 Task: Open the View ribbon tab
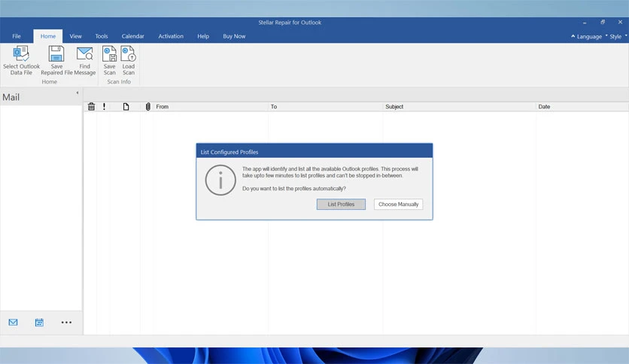coord(75,36)
